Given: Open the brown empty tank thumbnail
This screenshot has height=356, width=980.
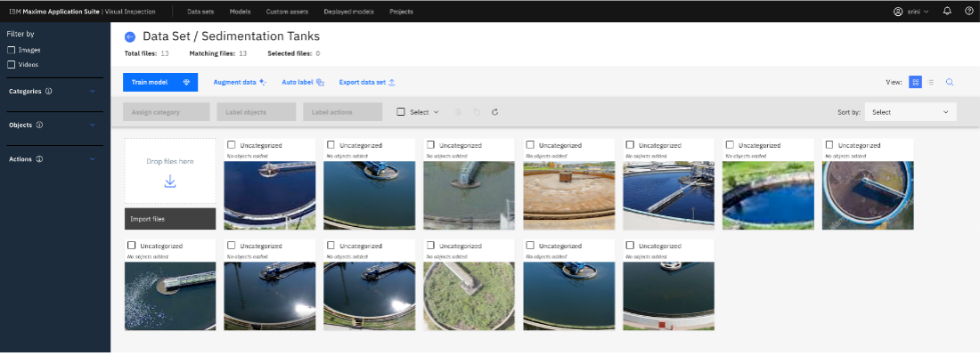Looking at the screenshot, I should pyautogui.click(x=568, y=196).
